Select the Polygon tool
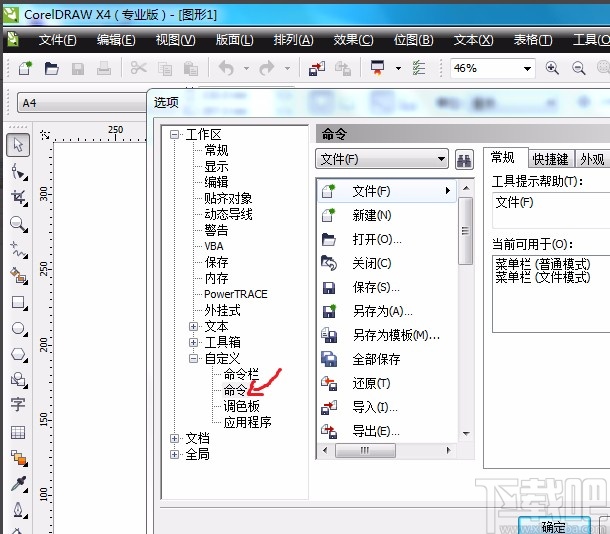The height and width of the screenshot is (534, 610). pos(19,354)
